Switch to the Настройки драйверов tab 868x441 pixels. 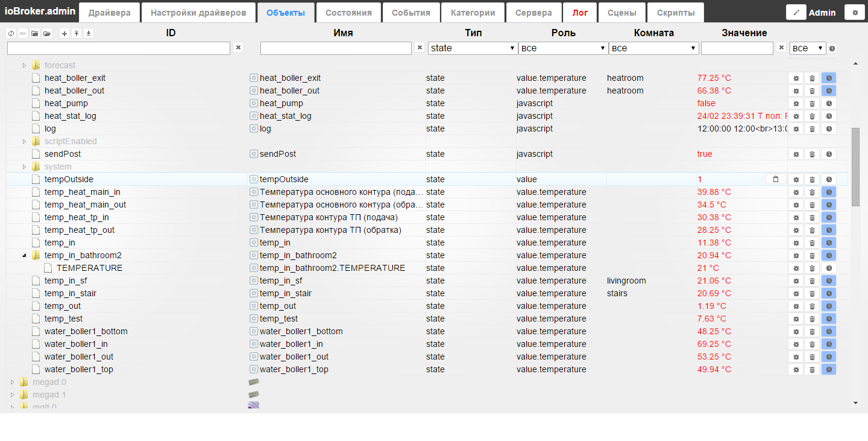[198, 13]
